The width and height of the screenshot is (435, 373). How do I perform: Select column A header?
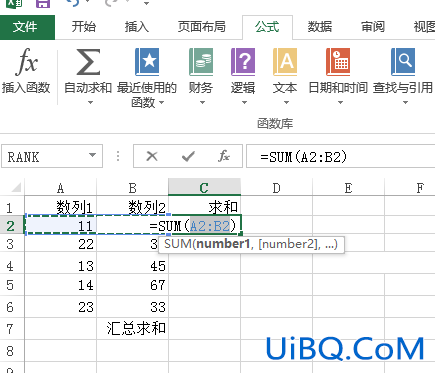(60, 188)
